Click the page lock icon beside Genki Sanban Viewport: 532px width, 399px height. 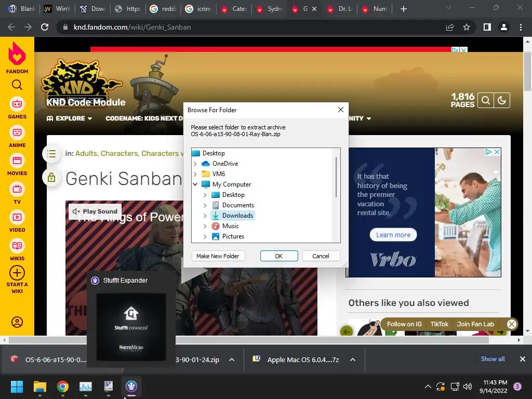pyautogui.click(x=51, y=177)
